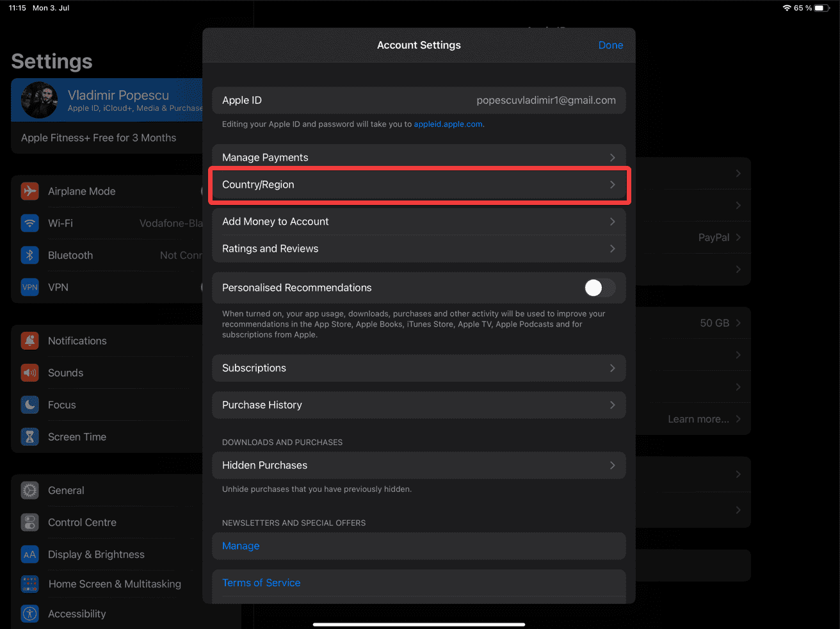Open Airplane Mode in Settings sidebar
This screenshot has width=840, height=629.
107,191
